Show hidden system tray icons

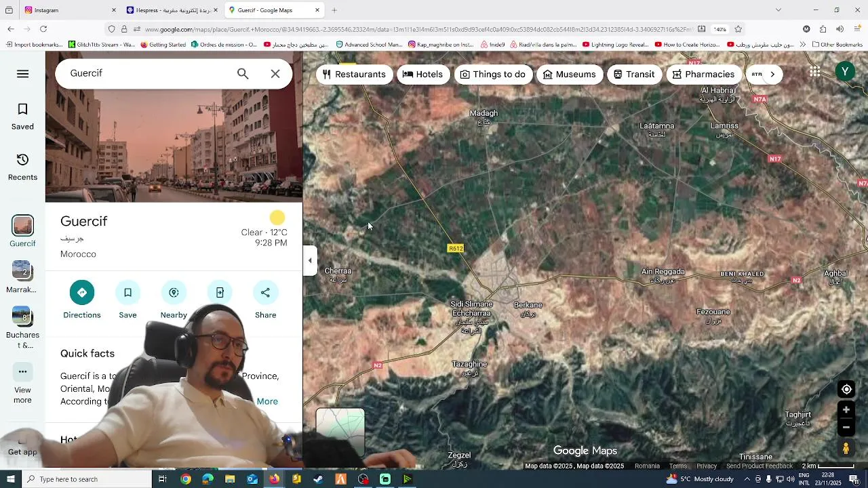(747, 479)
